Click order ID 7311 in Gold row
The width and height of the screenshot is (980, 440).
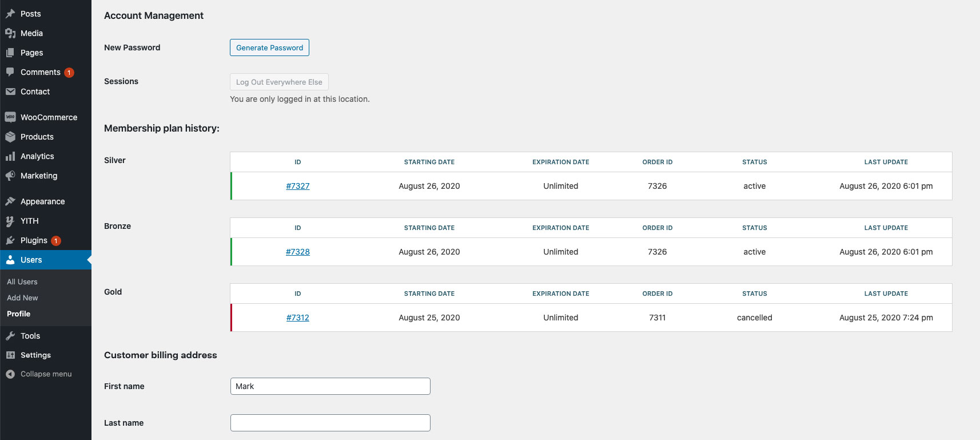point(658,318)
